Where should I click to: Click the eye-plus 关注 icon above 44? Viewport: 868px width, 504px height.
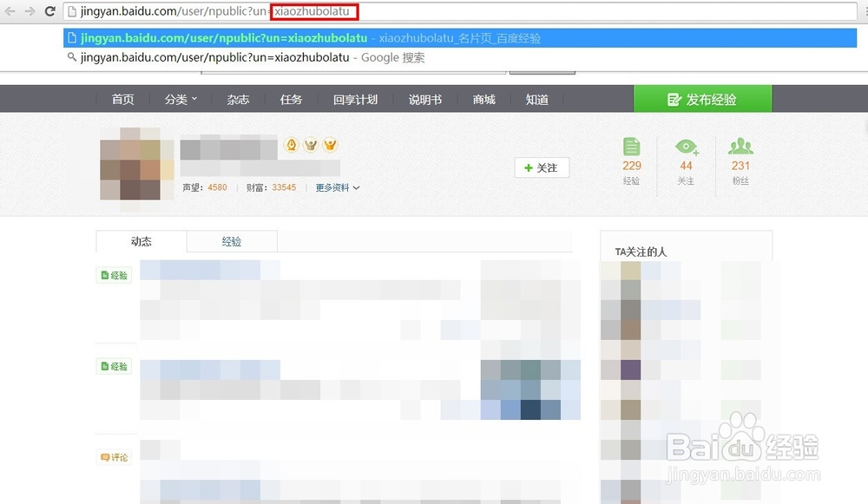click(686, 147)
